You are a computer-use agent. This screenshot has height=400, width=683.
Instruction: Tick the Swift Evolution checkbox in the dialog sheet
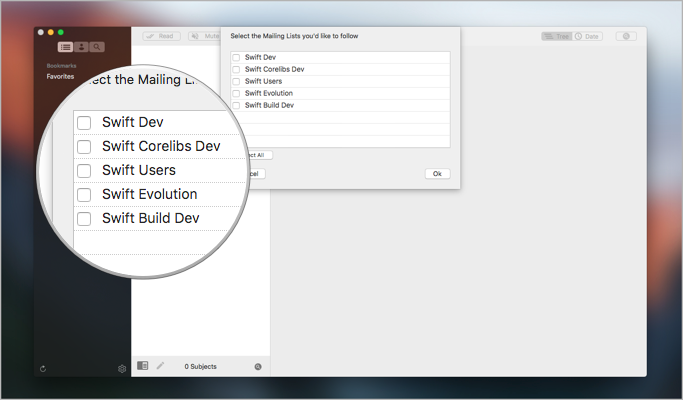(x=236, y=93)
